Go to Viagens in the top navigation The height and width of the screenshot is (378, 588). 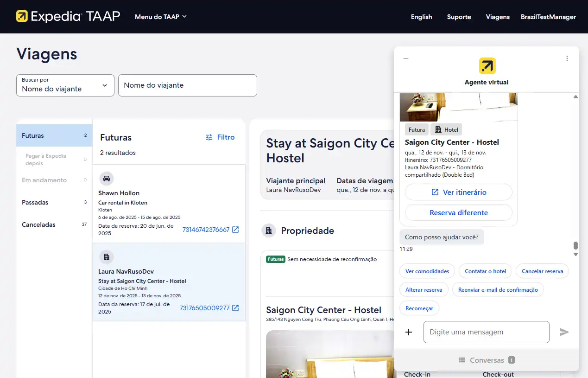[x=498, y=17]
